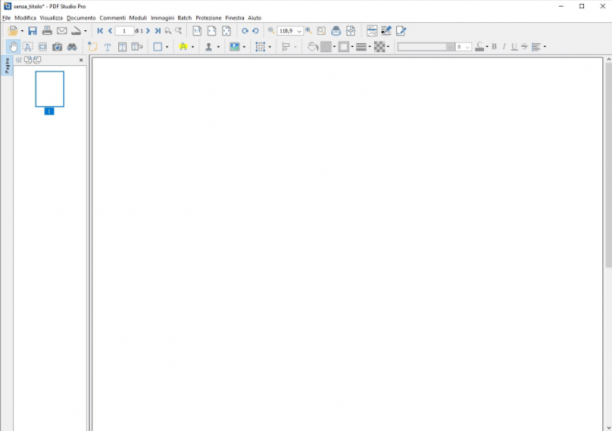The image size is (612, 431).
Task: Activate the Snapshot camera tool
Action: click(x=57, y=47)
